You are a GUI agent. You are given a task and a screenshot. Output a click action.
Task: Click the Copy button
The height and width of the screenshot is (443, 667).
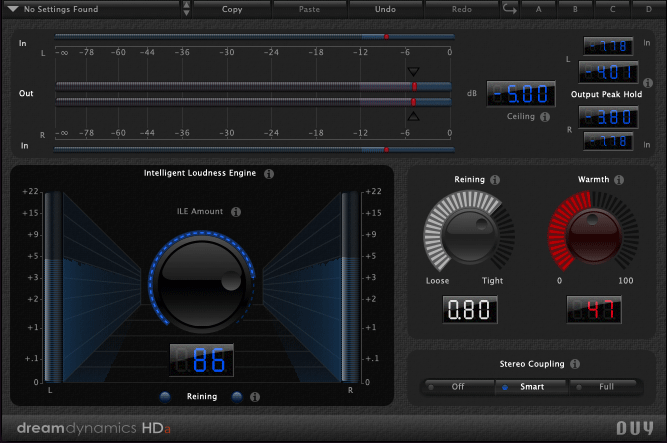[x=232, y=9]
